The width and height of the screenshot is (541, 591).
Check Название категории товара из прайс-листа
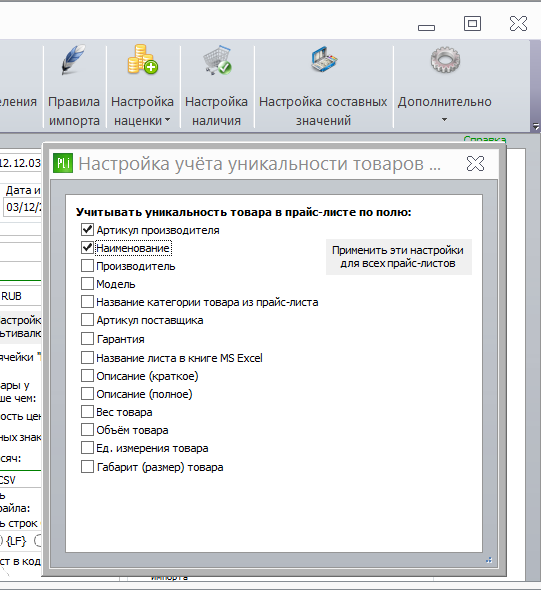click(87, 302)
